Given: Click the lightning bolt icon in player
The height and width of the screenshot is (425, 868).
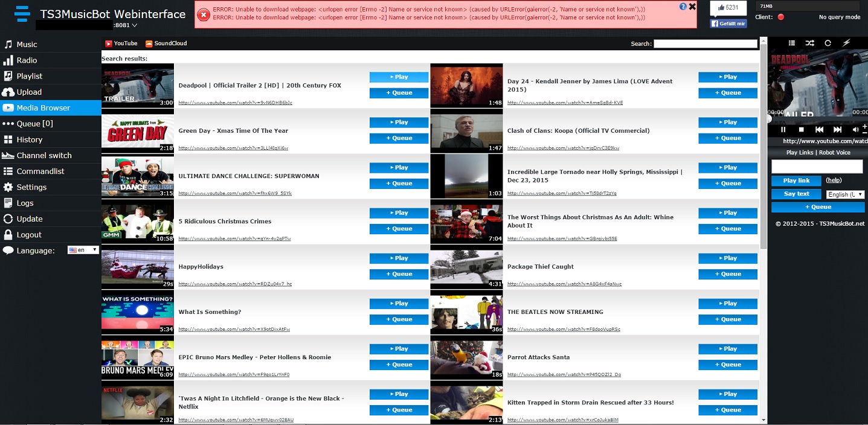Looking at the screenshot, I should (x=846, y=43).
